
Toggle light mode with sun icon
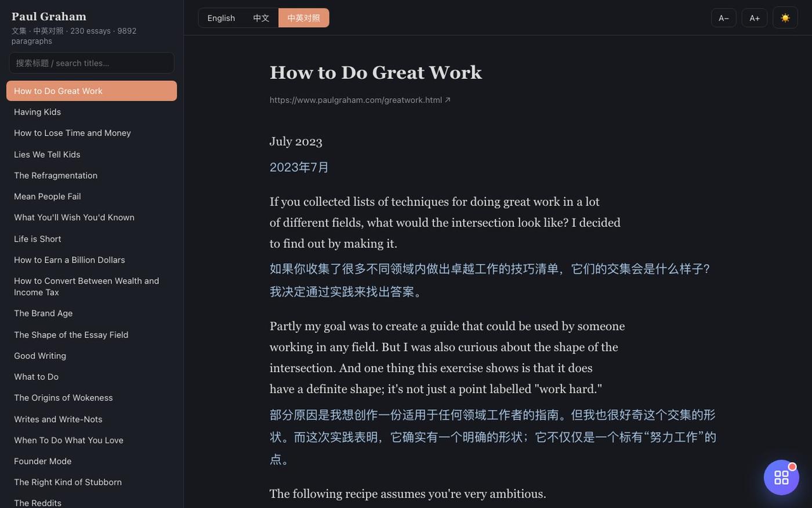(x=785, y=18)
